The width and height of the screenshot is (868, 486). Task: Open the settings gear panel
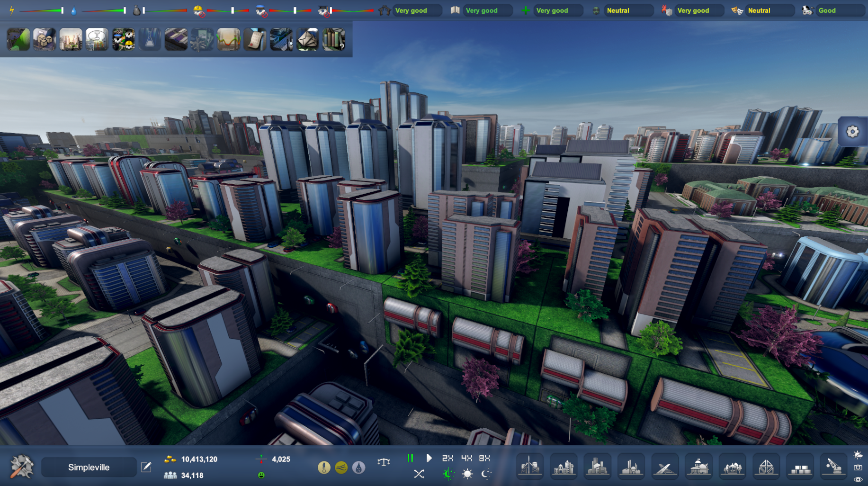point(852,132)
